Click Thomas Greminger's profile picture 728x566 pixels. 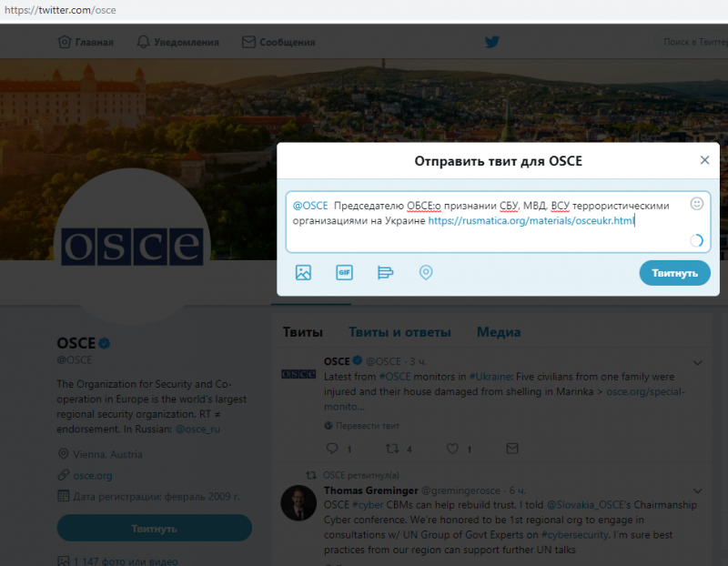tap(298, 503)
